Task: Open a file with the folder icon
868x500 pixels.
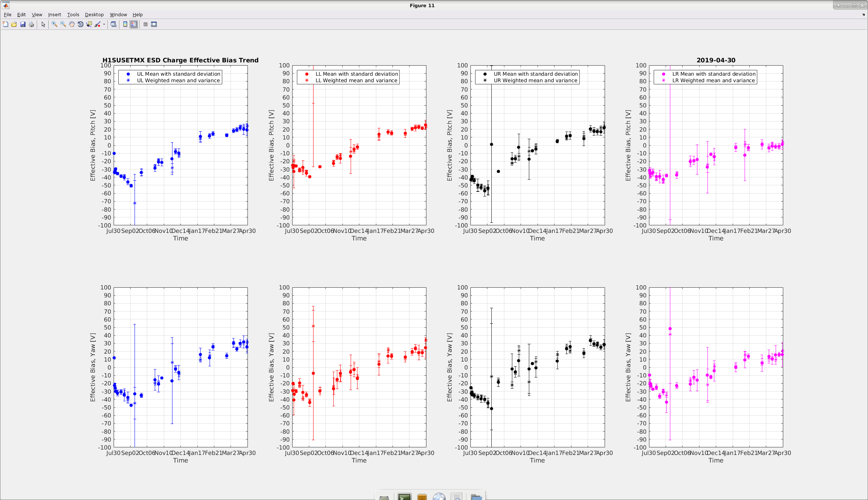Action: (x=14, y=24)
